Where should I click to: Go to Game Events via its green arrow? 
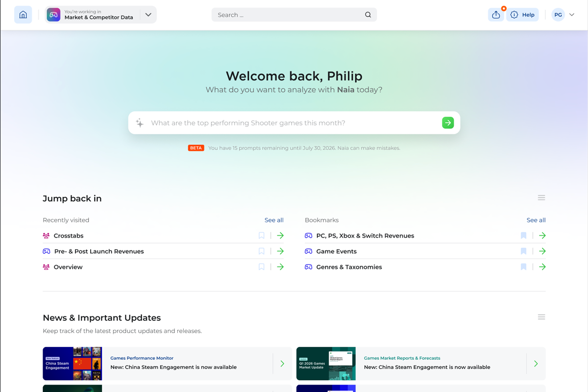(x=542, y=251)
